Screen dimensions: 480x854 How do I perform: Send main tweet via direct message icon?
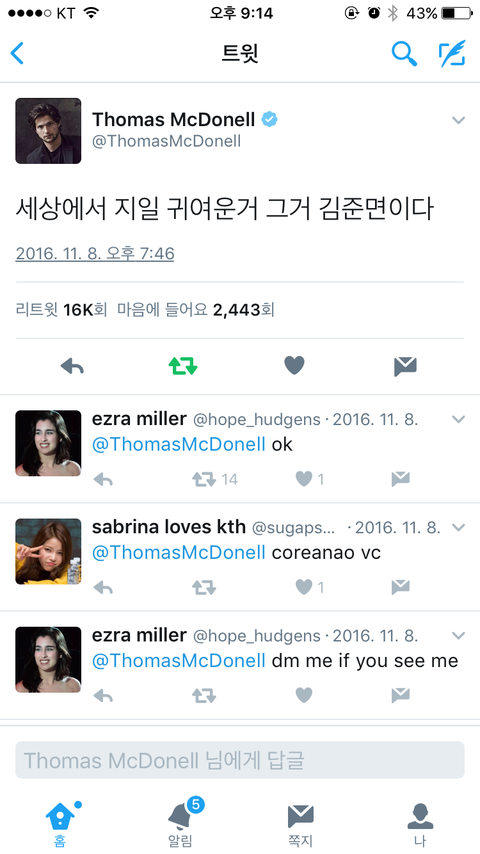405,367
